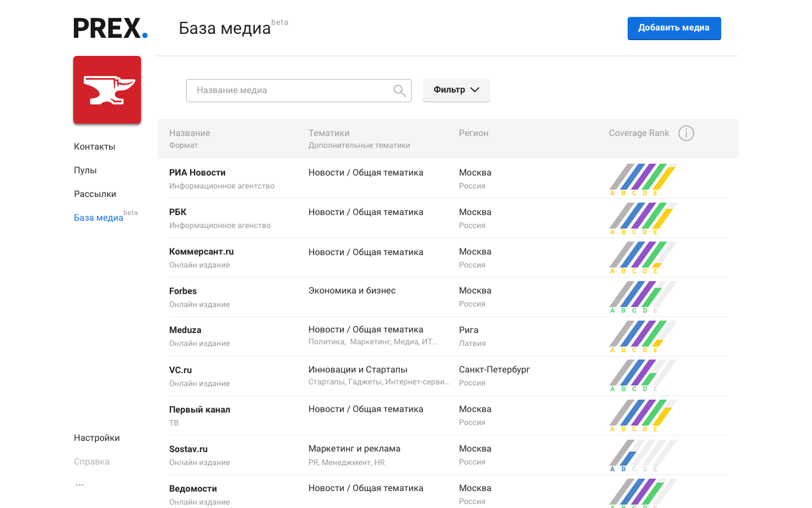The width and height of the screenshot is (812, 508).
Task: Click the coverage rank chart for Sostav.ru
Action: tap(643, 456)
